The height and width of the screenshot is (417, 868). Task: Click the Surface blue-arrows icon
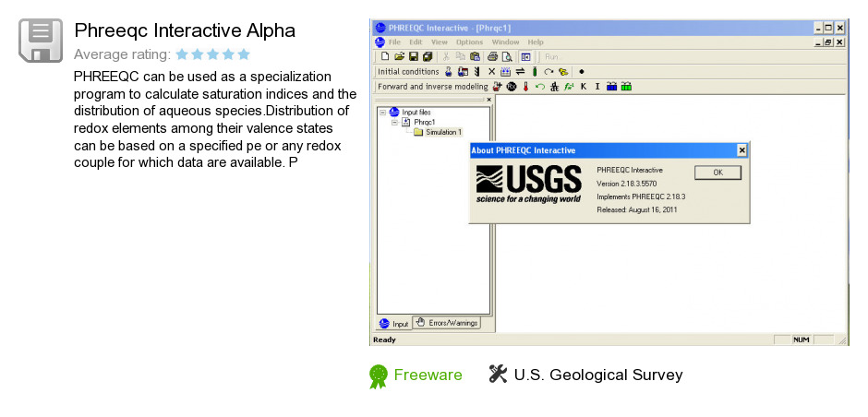505,71
